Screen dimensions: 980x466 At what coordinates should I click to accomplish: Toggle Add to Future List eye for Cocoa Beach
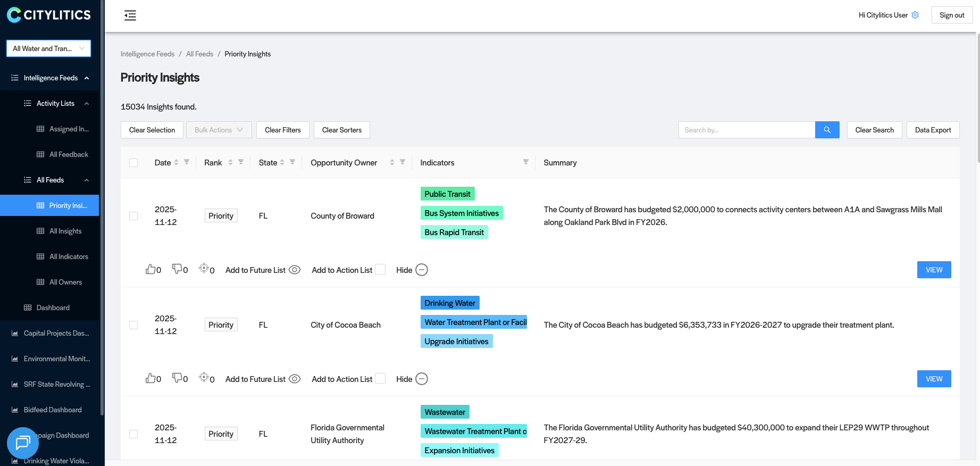(295, 379)
